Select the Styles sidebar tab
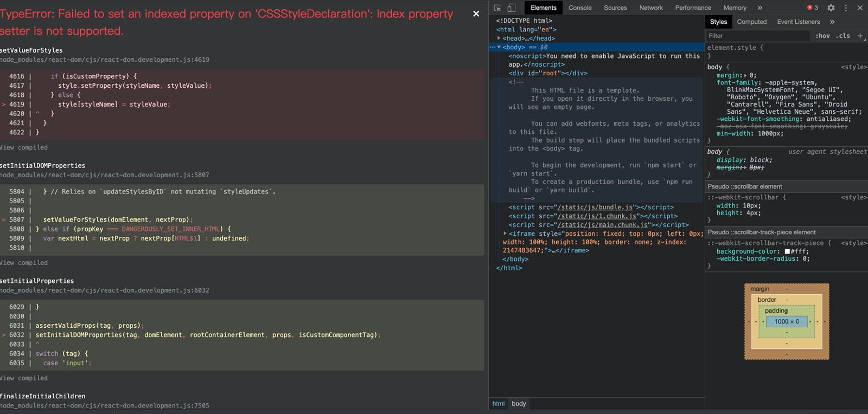 point(718,22)
